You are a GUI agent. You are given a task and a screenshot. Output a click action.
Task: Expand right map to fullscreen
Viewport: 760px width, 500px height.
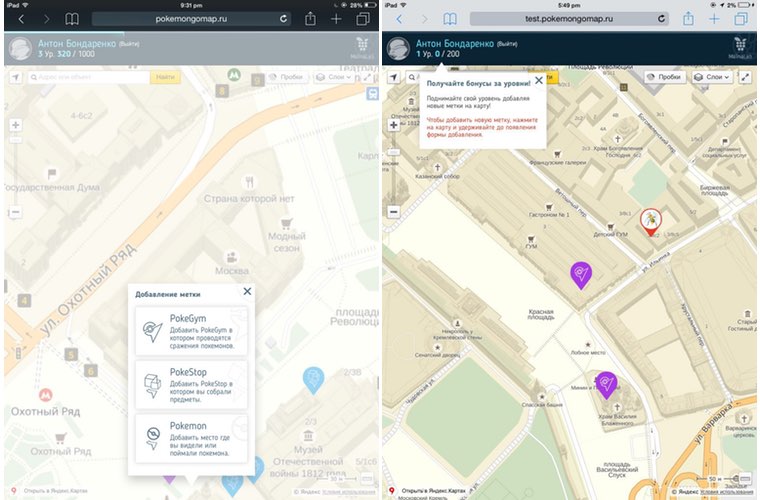click(x=745, y=77)
